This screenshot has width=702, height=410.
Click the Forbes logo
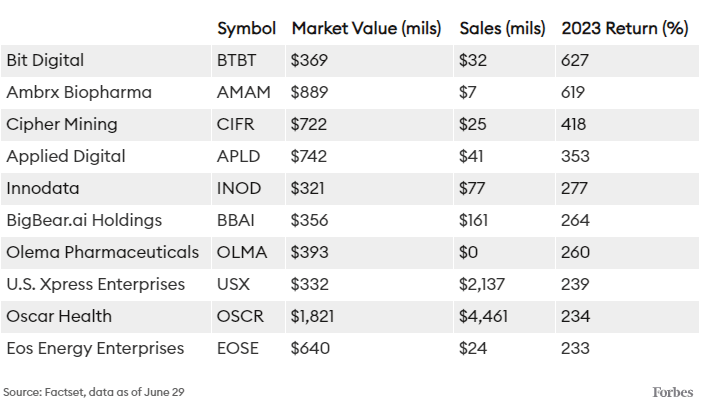point(672,391)
